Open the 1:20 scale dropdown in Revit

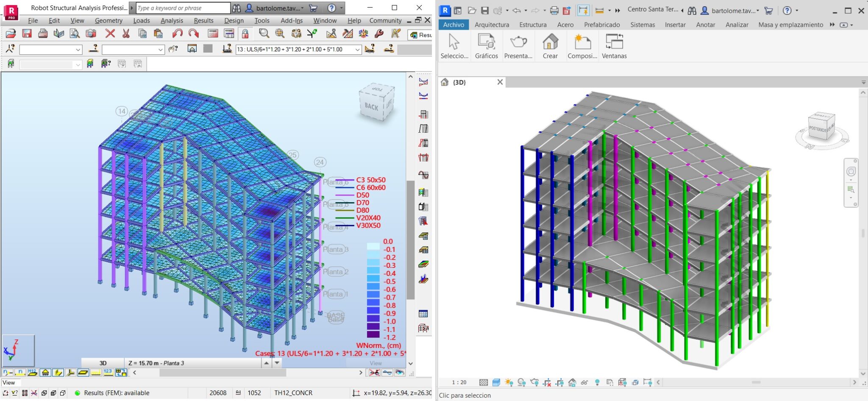(459, 382)
